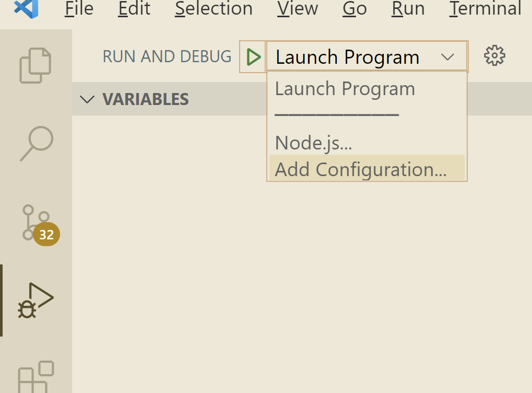This screenshot has height=393, width=532.
Task: Start debugging with the green play icon
Action: tap(253, 57)
